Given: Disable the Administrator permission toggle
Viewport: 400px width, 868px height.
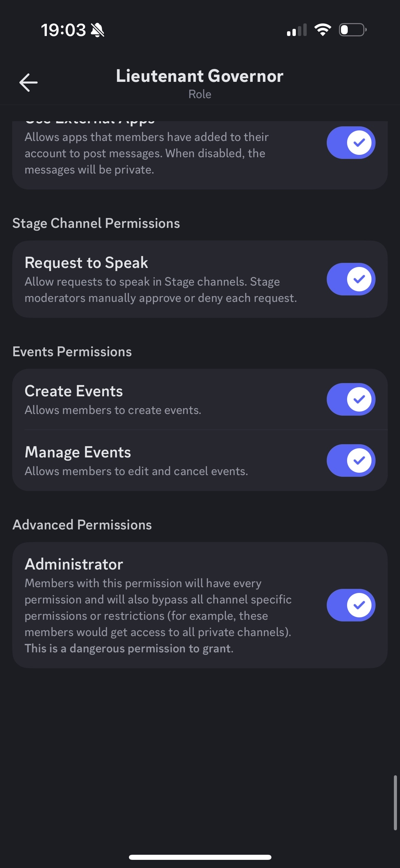Looking at the screenshot, I should click(x=351, y=605).
